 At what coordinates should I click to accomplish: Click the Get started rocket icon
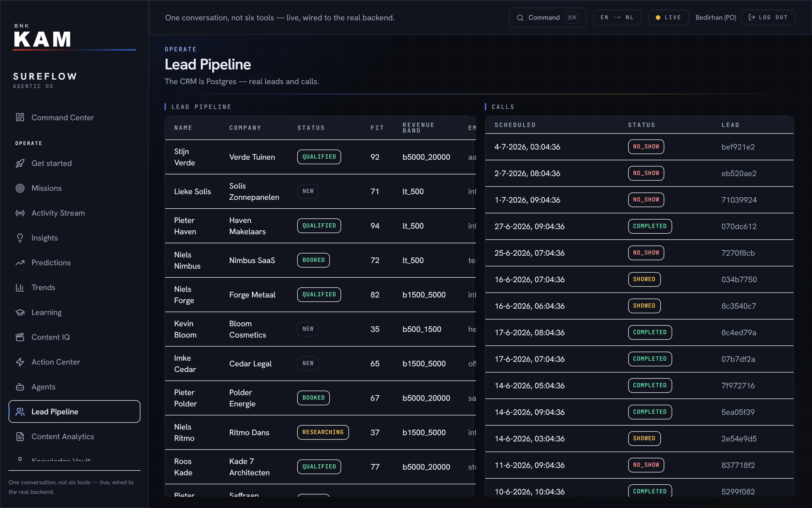coord(20,163)
